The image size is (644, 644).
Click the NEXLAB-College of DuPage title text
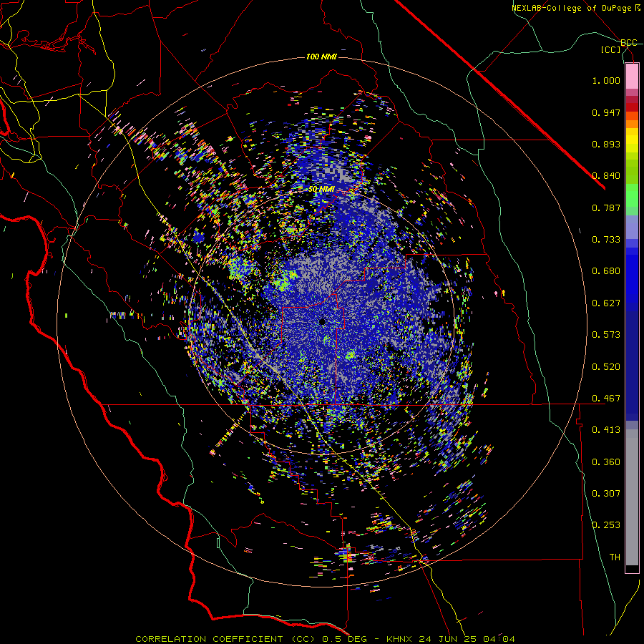click(575, 8)
